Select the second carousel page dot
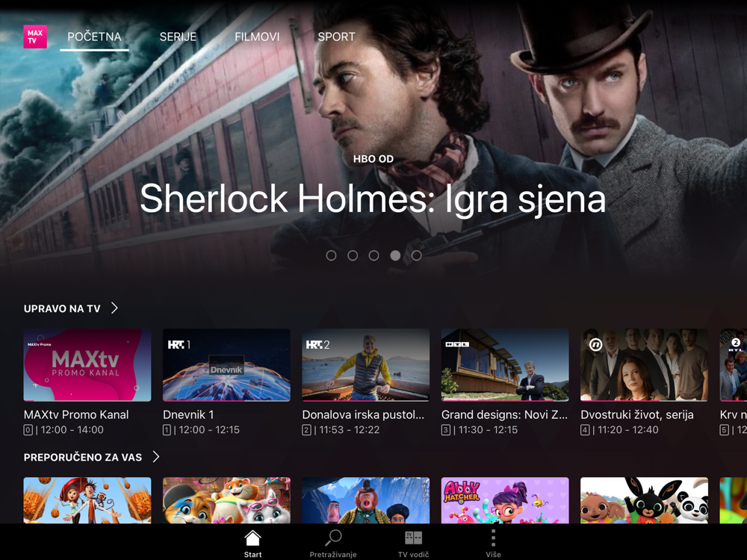The image size is (747, 560). (353, 255)
